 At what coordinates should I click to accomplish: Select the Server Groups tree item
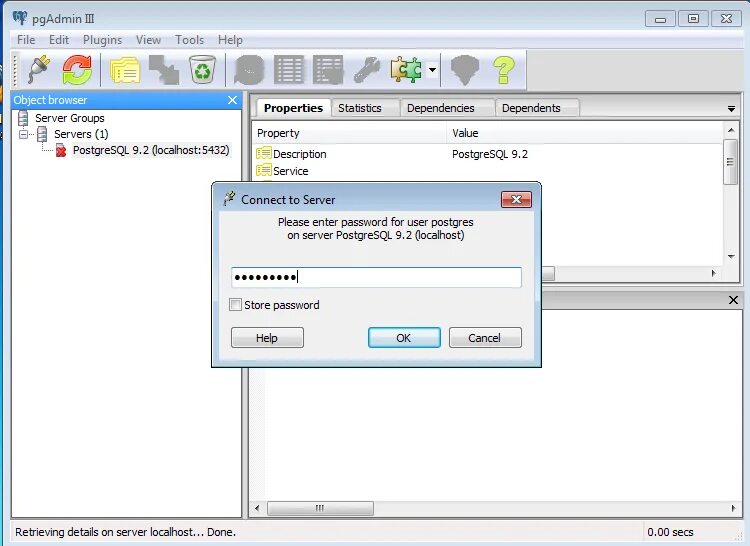pyautogui.click(x=69, y=118)
